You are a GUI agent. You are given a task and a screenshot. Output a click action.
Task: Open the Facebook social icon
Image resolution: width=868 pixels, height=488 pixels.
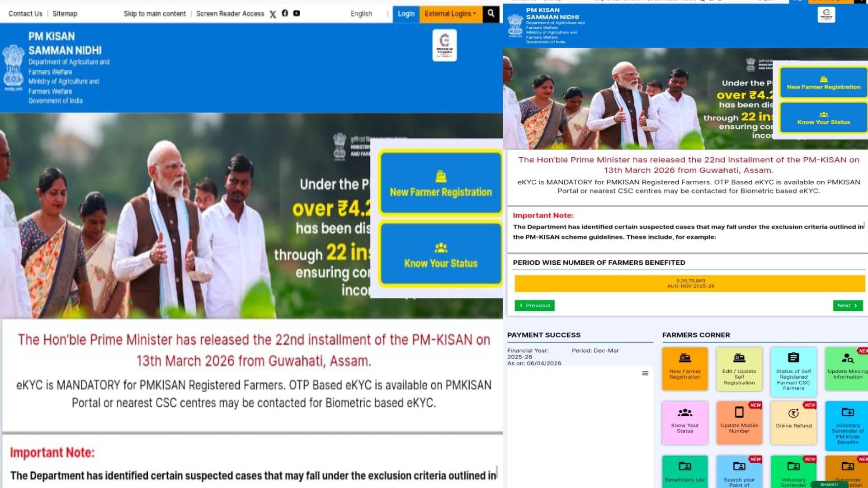pyautogui.click(x=285, y=13)
